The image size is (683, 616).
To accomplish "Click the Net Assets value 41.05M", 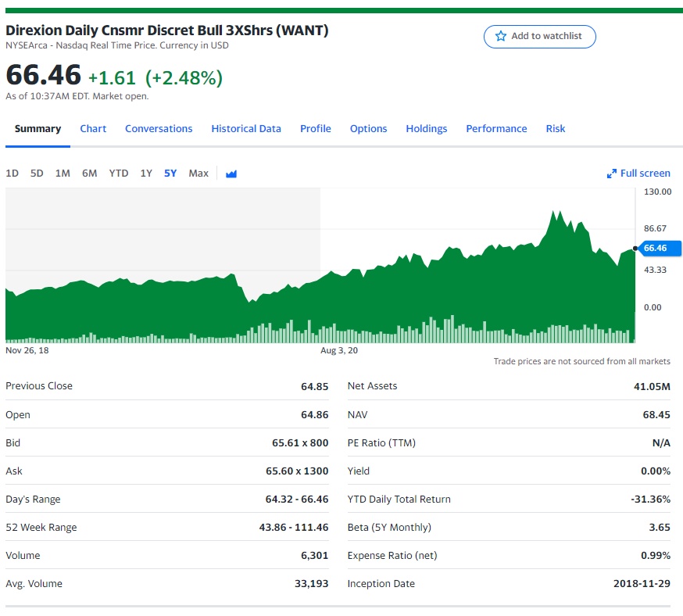I will tap(652, 386).
